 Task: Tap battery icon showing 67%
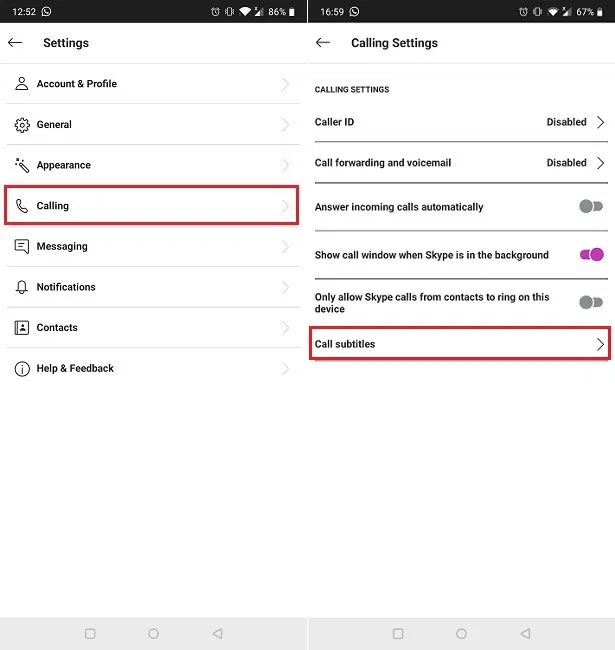pos(600,12)
